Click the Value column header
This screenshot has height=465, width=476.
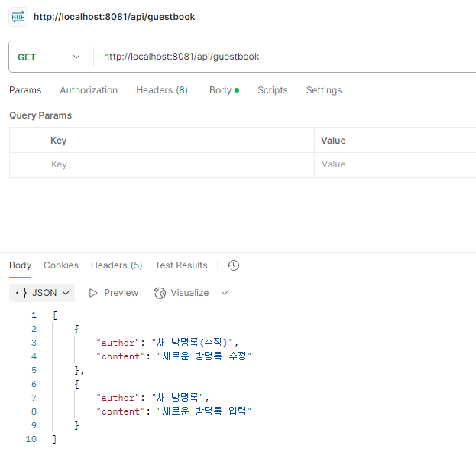(x=333, y=141)
